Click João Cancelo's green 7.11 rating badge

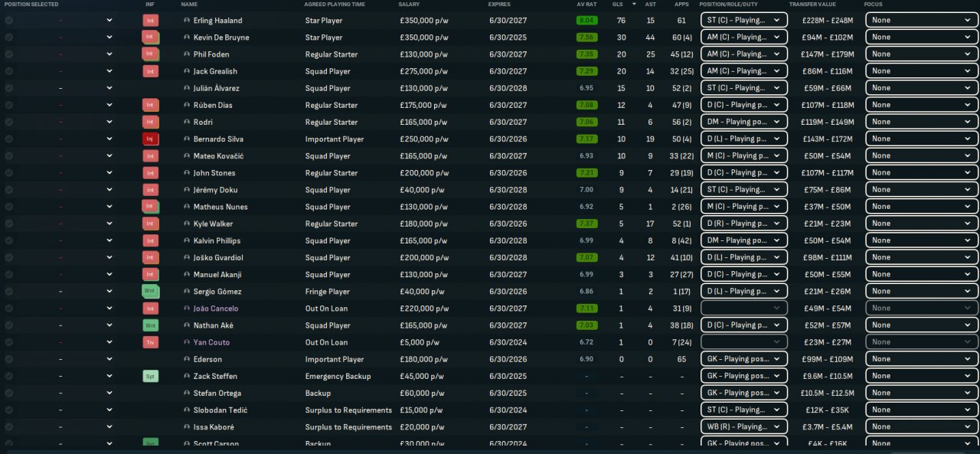click(x=586, y=309)
